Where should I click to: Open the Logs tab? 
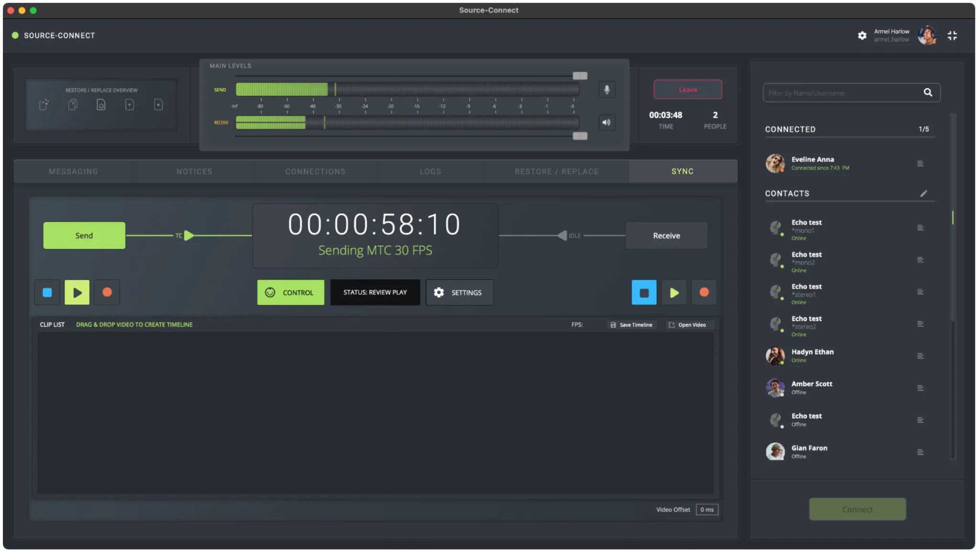tap(430, 171)
